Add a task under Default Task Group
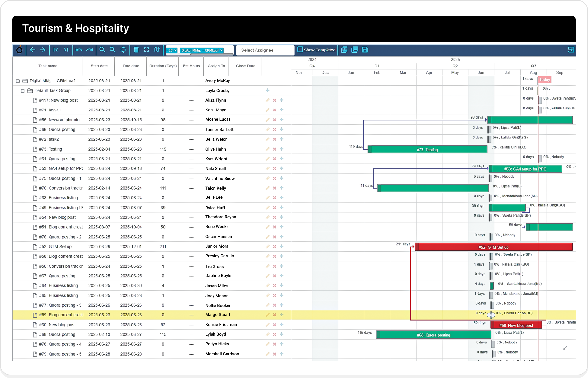The height and width of the screenshot is (378, 588). [x=268, y=90]
